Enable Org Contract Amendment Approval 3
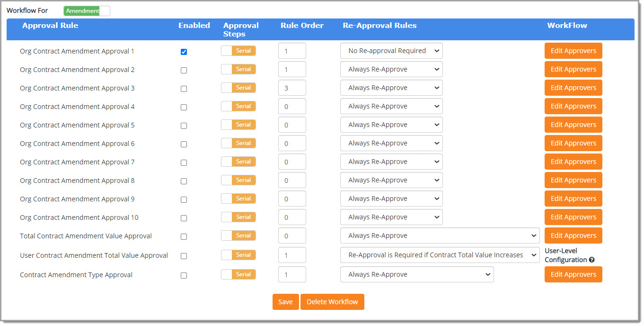Image resolution: width=644 pixels, height=326 pixels. (x=184, y=89)
